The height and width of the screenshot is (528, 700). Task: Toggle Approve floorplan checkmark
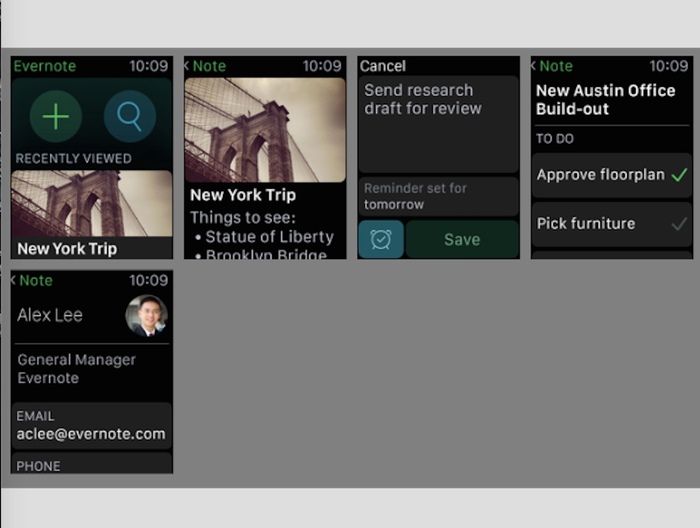(x=679, y=175)
